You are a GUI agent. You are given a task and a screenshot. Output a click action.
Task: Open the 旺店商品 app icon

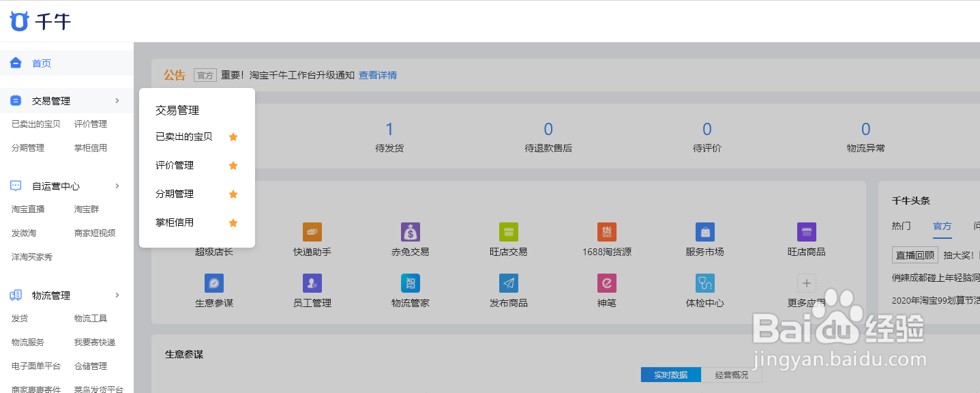tap(807, 232)
